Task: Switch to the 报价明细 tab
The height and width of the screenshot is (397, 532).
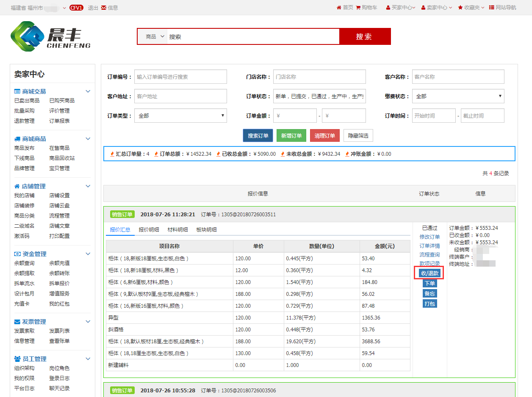Action: (x=149, y=230)
